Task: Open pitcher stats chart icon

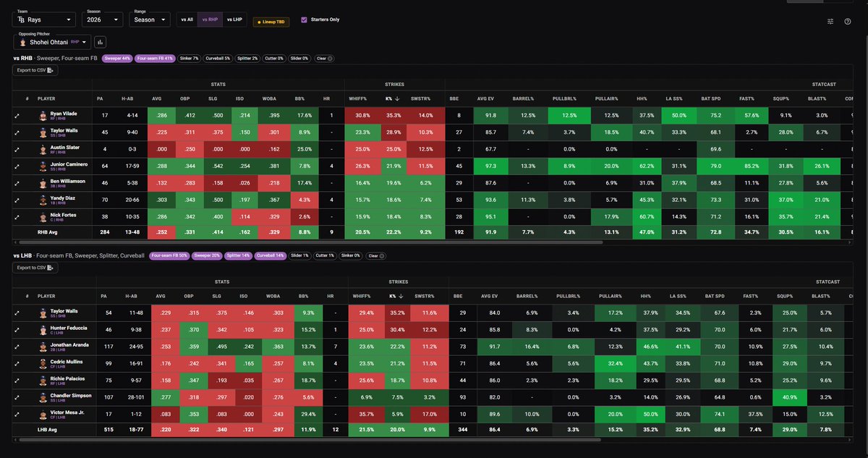Action: 99,42
